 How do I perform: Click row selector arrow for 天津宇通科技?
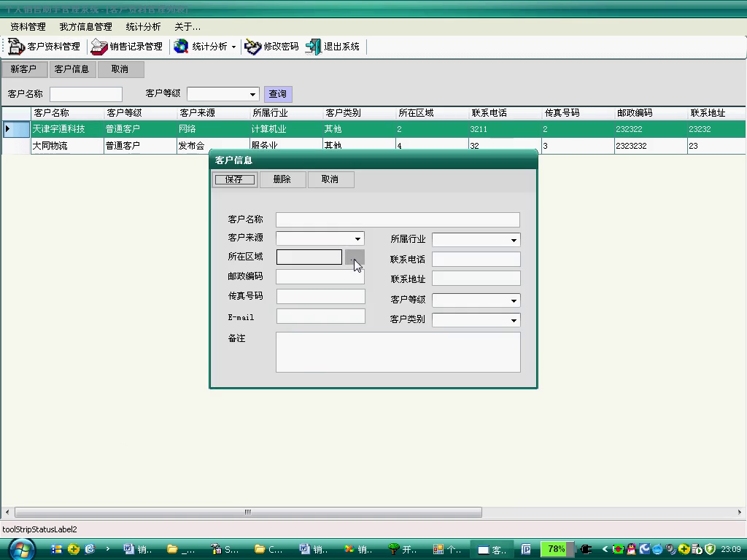click(x=16, y=129)
